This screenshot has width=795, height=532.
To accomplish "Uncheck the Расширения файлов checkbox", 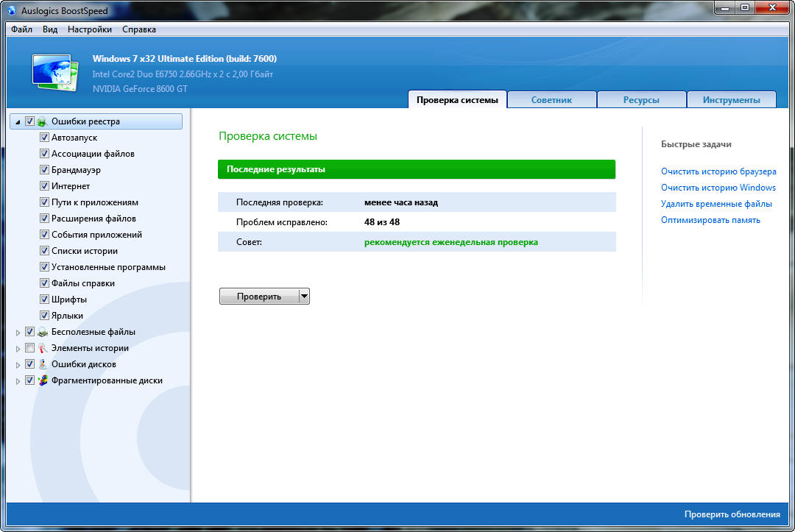I will coord(44,219).
